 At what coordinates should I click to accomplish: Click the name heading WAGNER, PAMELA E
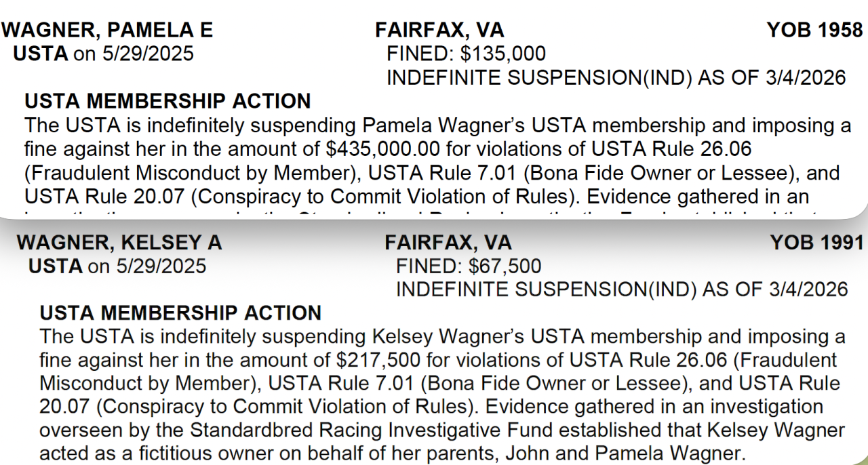(x=107, y=30)
